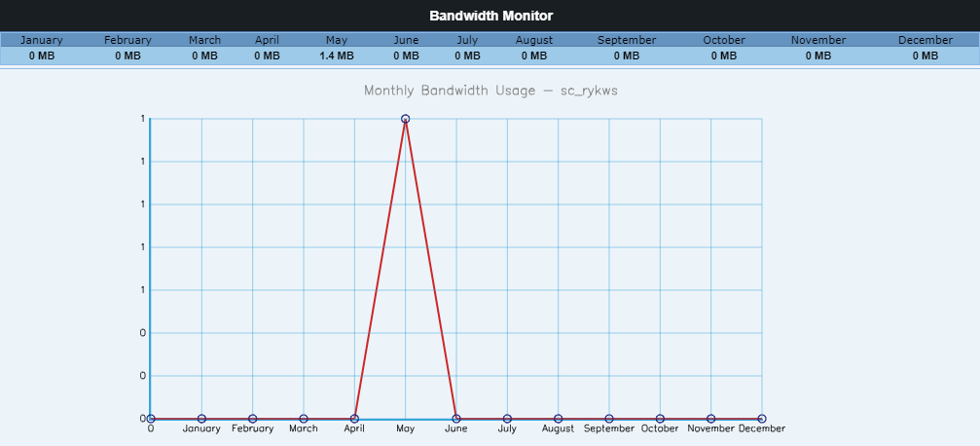980x446 pixels.
Task: Click the June column header
Action: pos(406,40)
